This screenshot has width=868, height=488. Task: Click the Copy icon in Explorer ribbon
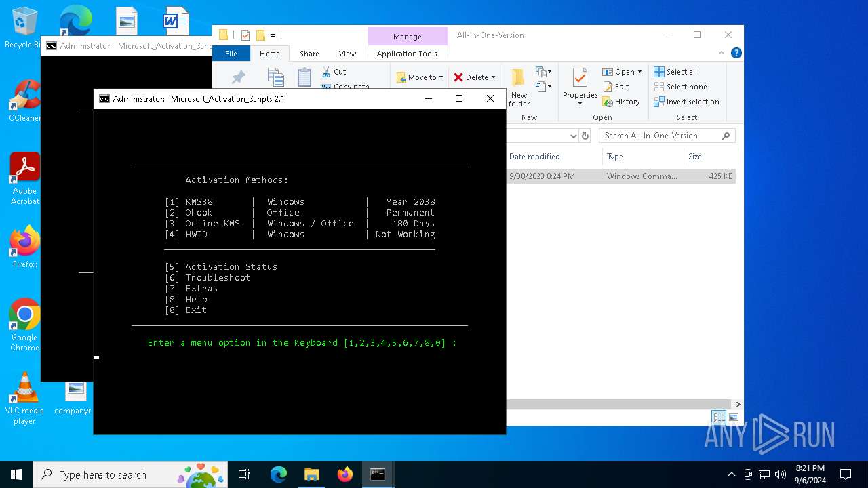point(275,77)
